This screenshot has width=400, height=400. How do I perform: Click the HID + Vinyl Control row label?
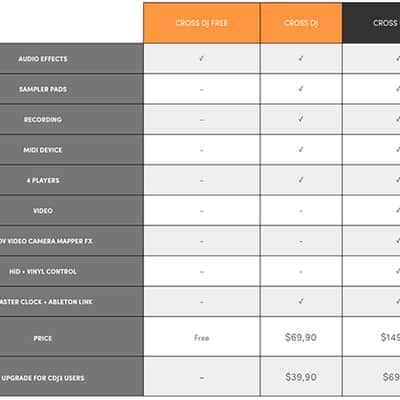point(43,271)
